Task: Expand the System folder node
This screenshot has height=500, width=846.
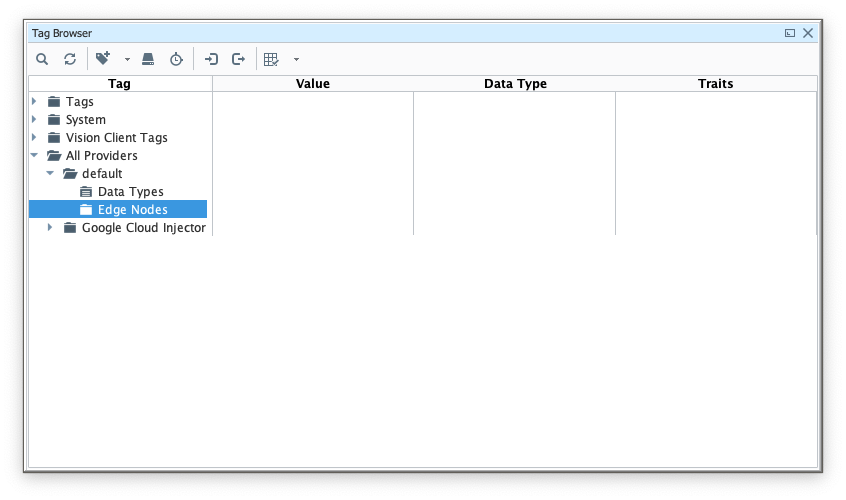Action: [x=34, y=119]
